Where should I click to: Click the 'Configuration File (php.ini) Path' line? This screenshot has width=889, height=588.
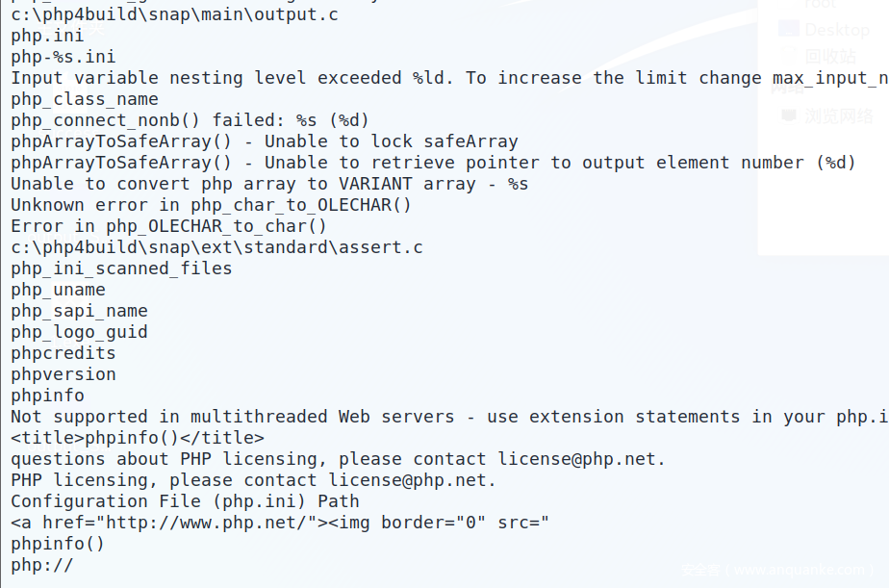click(185, 501)
